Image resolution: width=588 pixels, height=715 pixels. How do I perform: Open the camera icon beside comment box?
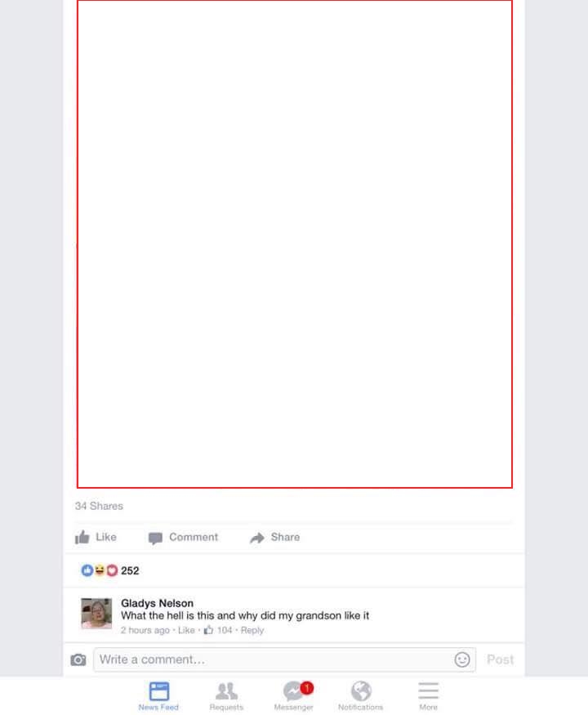78,659
